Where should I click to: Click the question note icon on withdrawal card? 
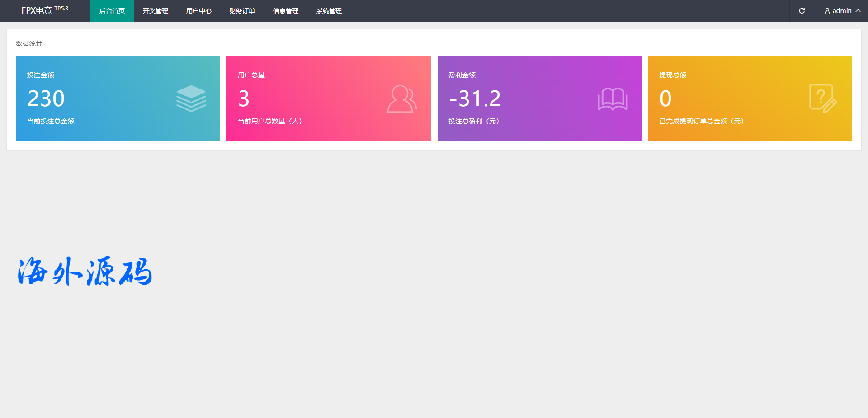(x=823, y=99)
